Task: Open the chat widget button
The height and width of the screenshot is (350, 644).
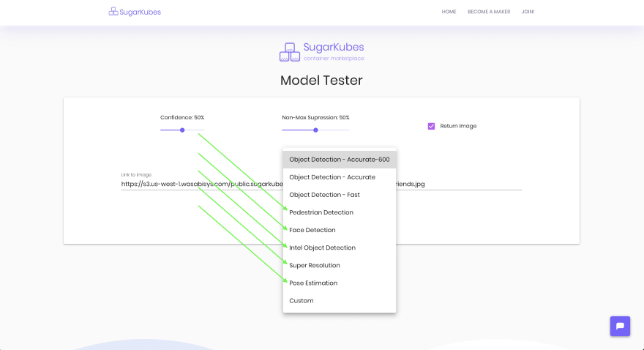Action: point(620,326)
